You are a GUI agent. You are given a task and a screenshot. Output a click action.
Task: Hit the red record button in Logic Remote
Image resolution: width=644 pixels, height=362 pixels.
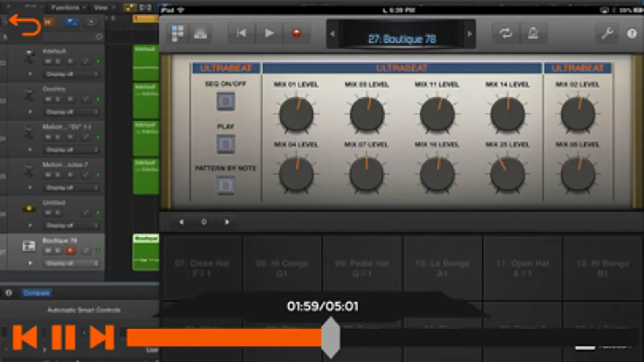(296, 33)
